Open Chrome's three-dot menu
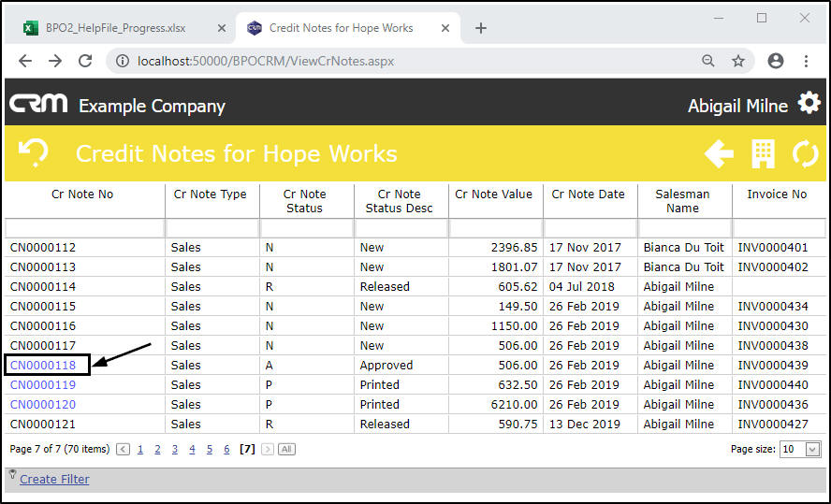This screenshot has height=504, width=831. (806, 61)
